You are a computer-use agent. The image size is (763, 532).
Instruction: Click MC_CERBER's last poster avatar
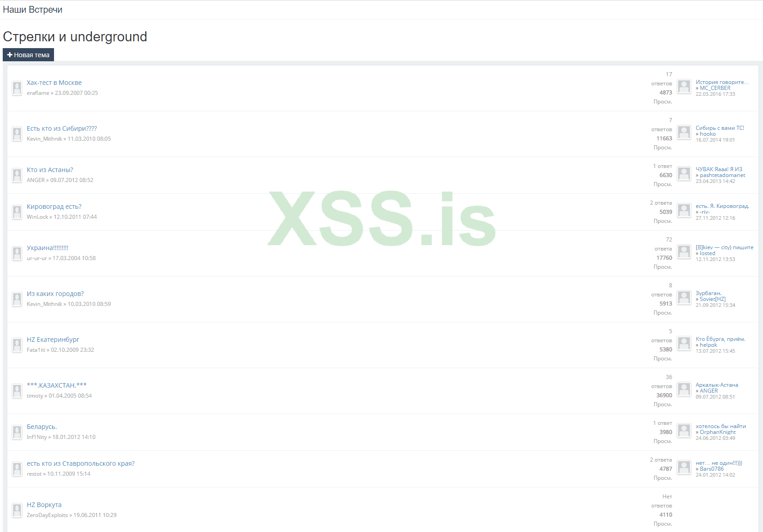coord(684,86)
